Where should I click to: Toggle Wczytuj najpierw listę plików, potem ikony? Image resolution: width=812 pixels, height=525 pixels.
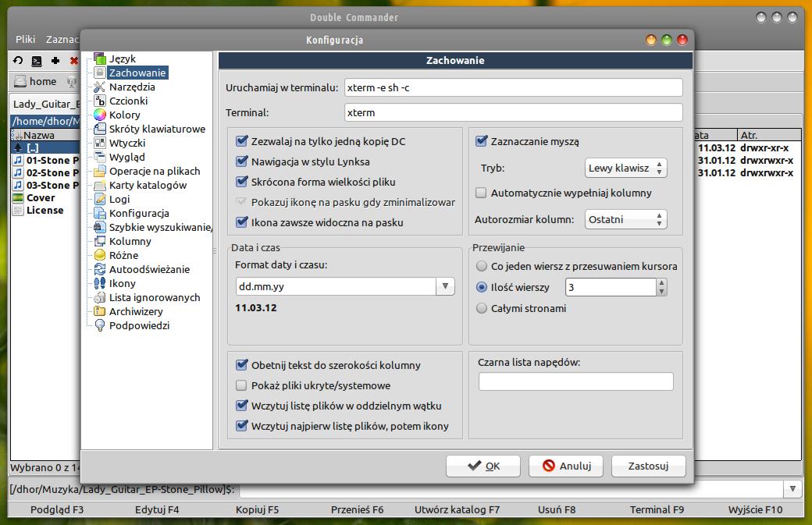pos(241,426)
